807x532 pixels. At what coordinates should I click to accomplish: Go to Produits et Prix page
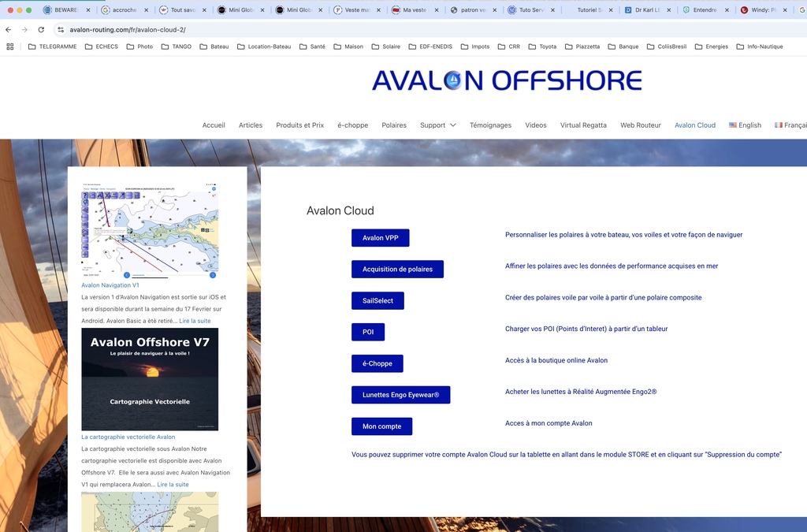pyautogui.click(x=300, y=125)
